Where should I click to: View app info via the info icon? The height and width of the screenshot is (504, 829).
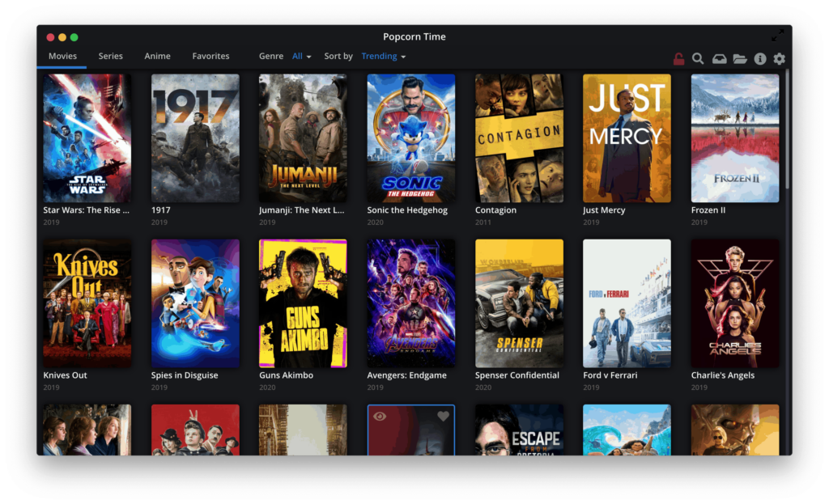tap(759, 58)
